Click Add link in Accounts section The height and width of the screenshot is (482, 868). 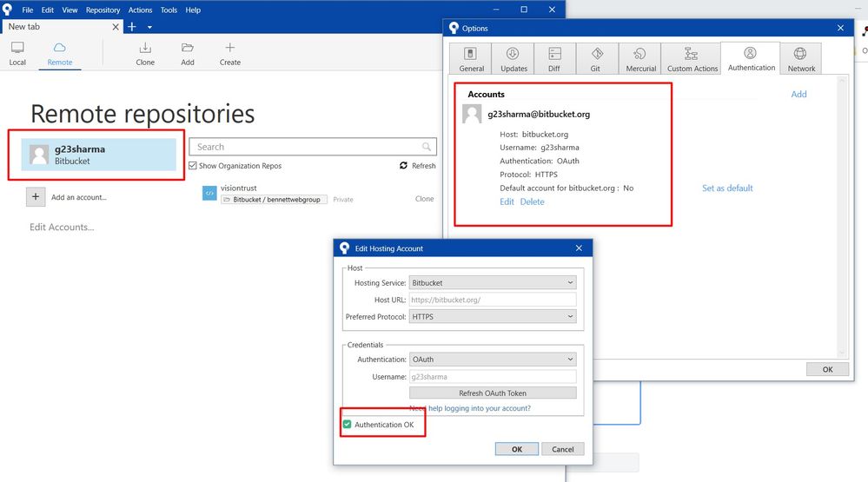(798, 94)
